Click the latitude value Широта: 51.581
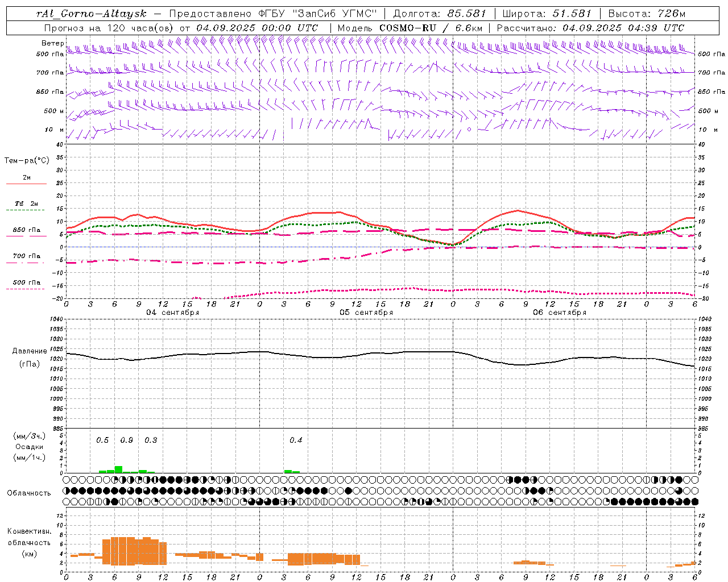Image resolution: width=728 pixels, height=582 pixels. click(x=547, y=14)
